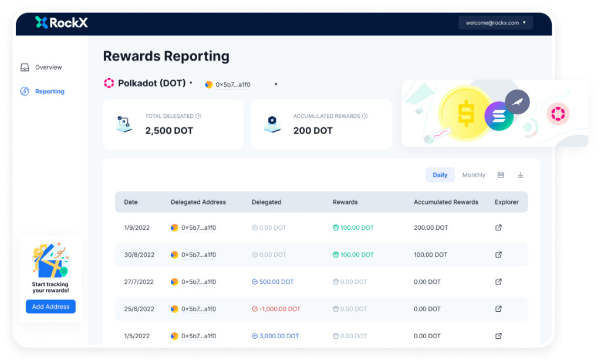Click the Date column header

pyautogui.click(x=131, y=202)
